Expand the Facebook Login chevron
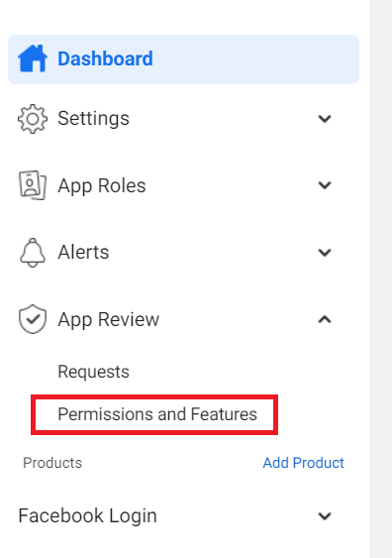392x558 pixels. coord(325,516)
